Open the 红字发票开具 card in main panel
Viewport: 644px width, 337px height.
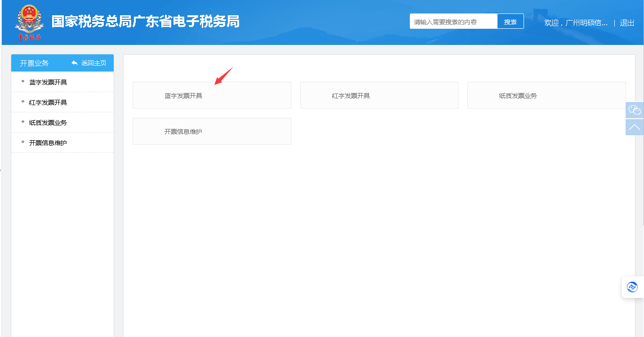379,95
